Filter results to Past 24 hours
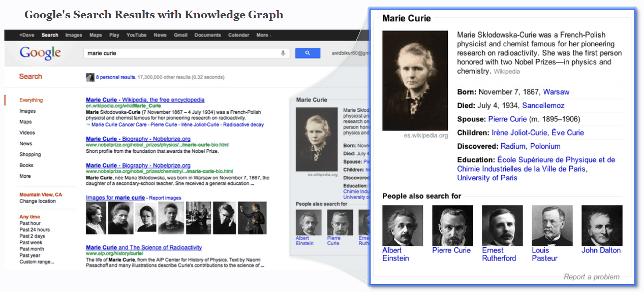This screenshot has width=644, height=292. pos(35,230)
